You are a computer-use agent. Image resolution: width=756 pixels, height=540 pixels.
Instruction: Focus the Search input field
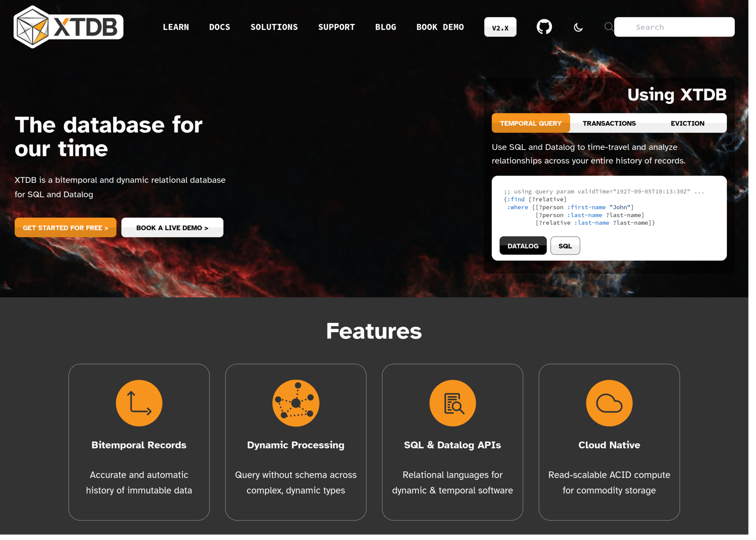pos(674,27)
